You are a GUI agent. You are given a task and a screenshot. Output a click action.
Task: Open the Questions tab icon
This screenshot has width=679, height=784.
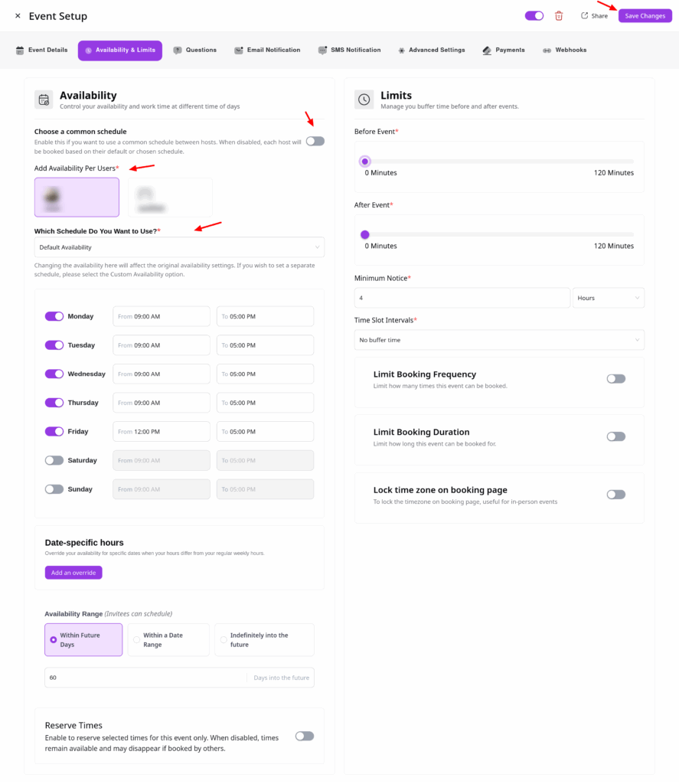tap(178, 51)
